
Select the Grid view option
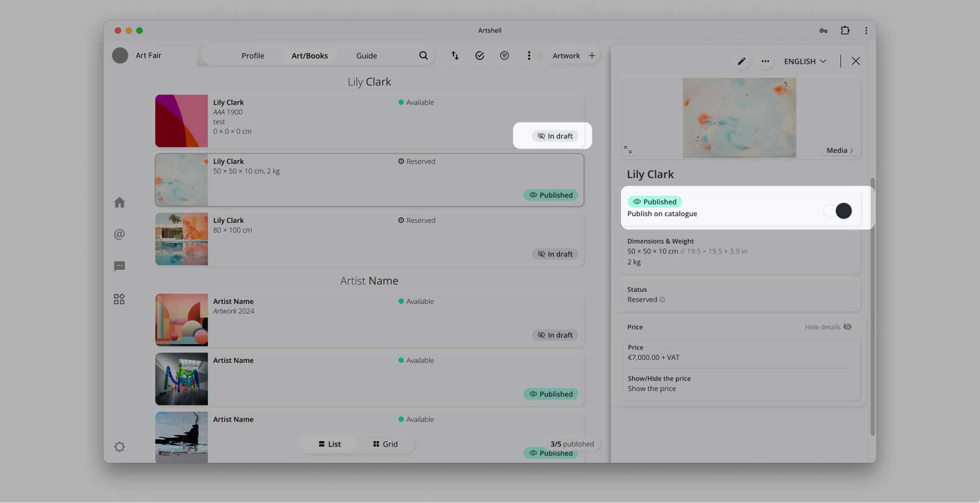(385, 444)
